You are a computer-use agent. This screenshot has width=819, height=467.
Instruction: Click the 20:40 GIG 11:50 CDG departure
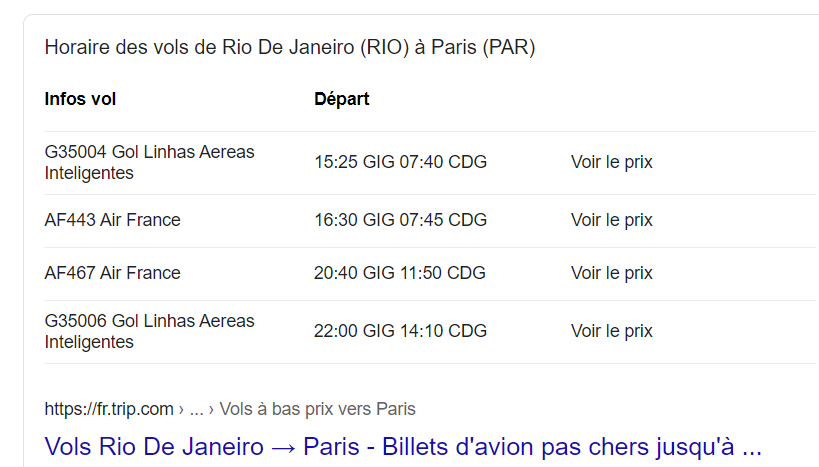(400, 273)
